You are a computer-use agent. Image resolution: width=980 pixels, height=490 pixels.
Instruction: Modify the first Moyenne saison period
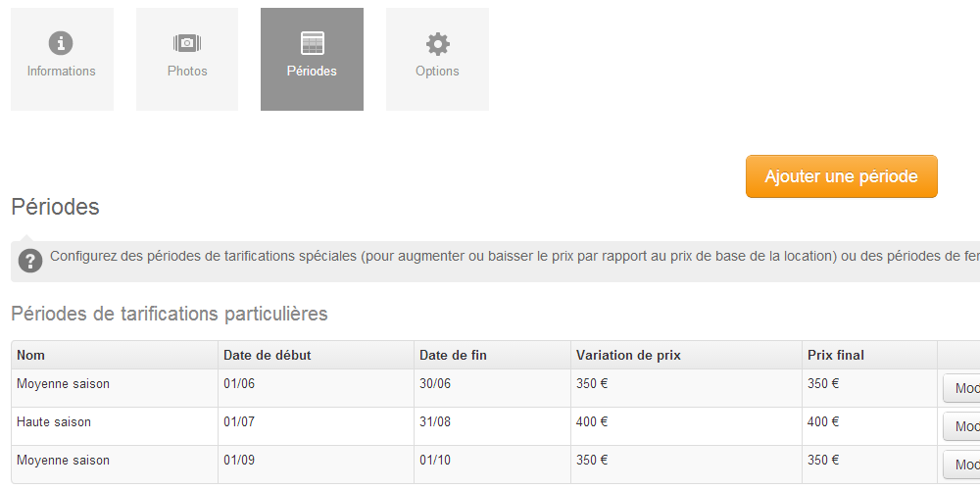(x=961, y=388)
